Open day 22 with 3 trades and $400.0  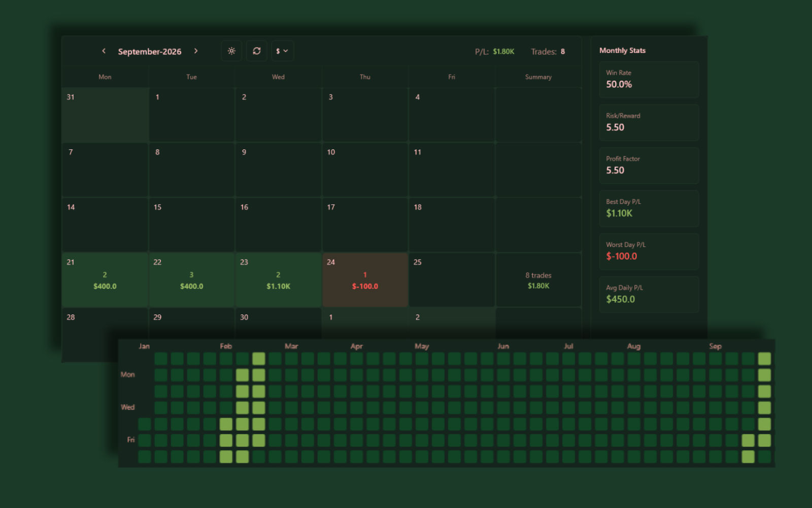pyautogui.click(x=192, y=280)
